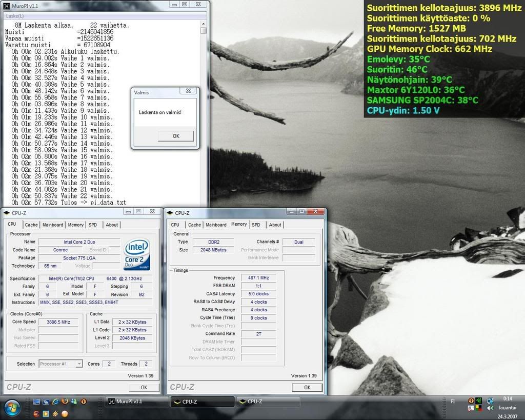The width and height of the screenshot is (525, 420).
Task: Click the Show Desktop quick launch icon
Action: point(36,401)
